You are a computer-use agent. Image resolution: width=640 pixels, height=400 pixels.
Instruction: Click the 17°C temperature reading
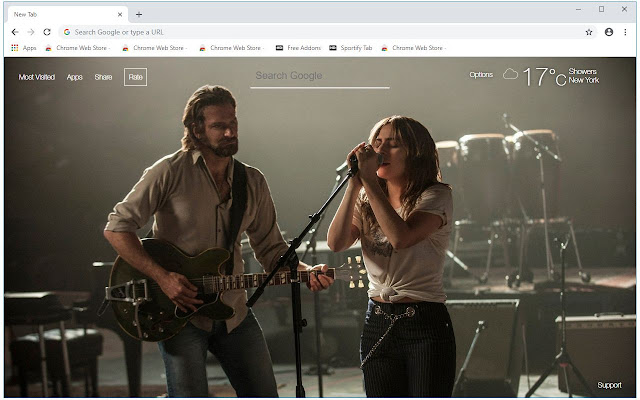coord(544,77)
